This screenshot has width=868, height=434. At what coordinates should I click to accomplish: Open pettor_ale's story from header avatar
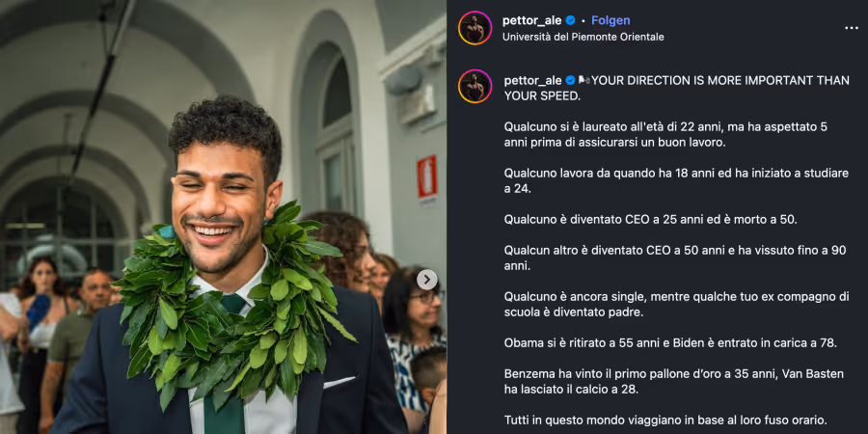475,28
